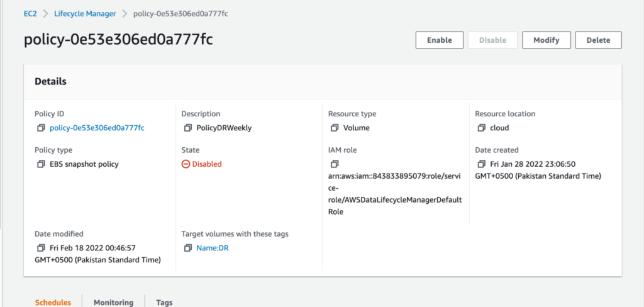Switch to the Monitoring tab

[113, 302]
